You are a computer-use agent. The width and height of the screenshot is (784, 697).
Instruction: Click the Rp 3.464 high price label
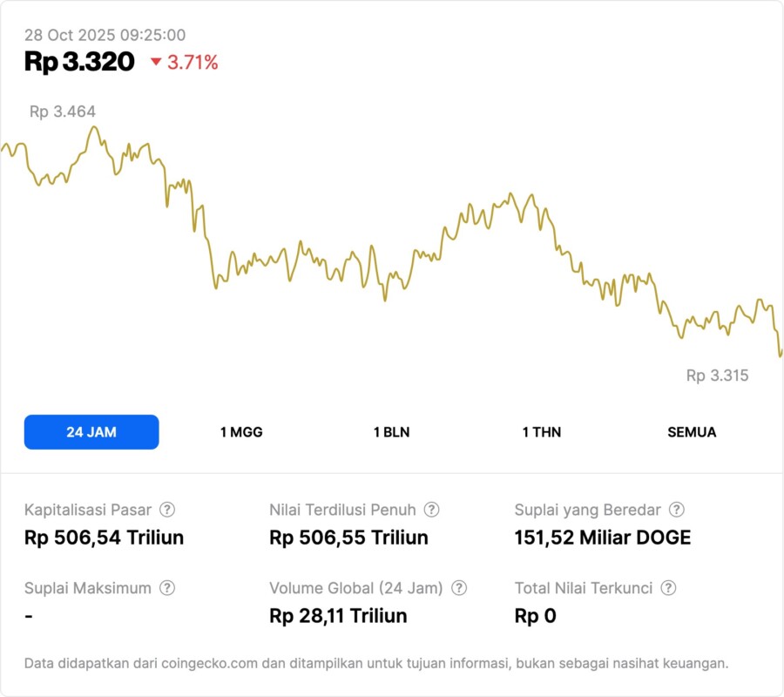point(63,112)
